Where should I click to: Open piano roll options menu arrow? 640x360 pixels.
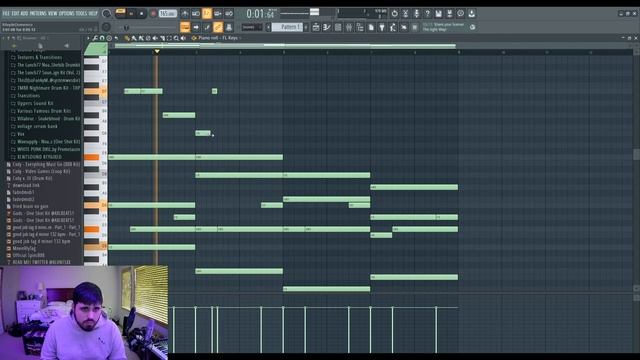88,38
